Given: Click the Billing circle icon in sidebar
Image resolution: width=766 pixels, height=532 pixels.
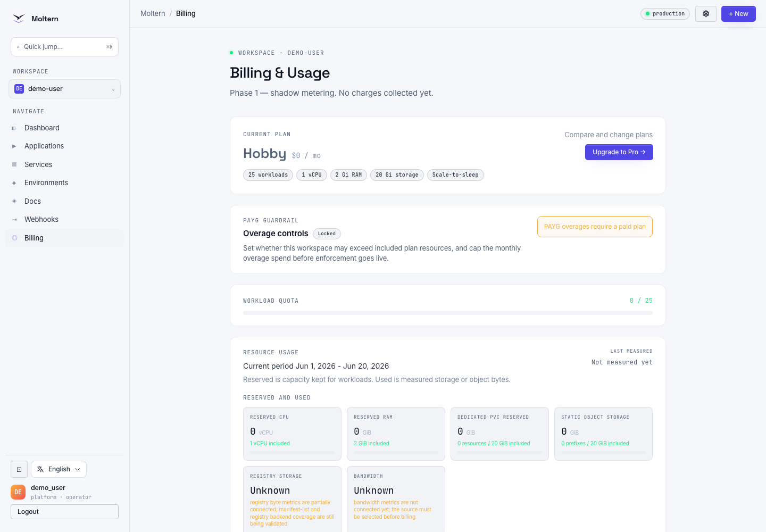Looking at the screenshot, I should click(14, 238).
